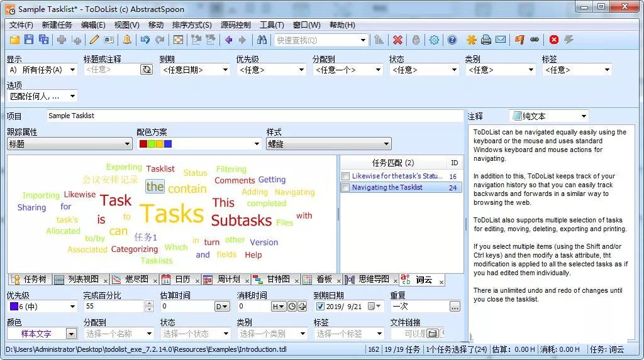
Task: Click the red X delete task icon
Action: coord(397,40)
